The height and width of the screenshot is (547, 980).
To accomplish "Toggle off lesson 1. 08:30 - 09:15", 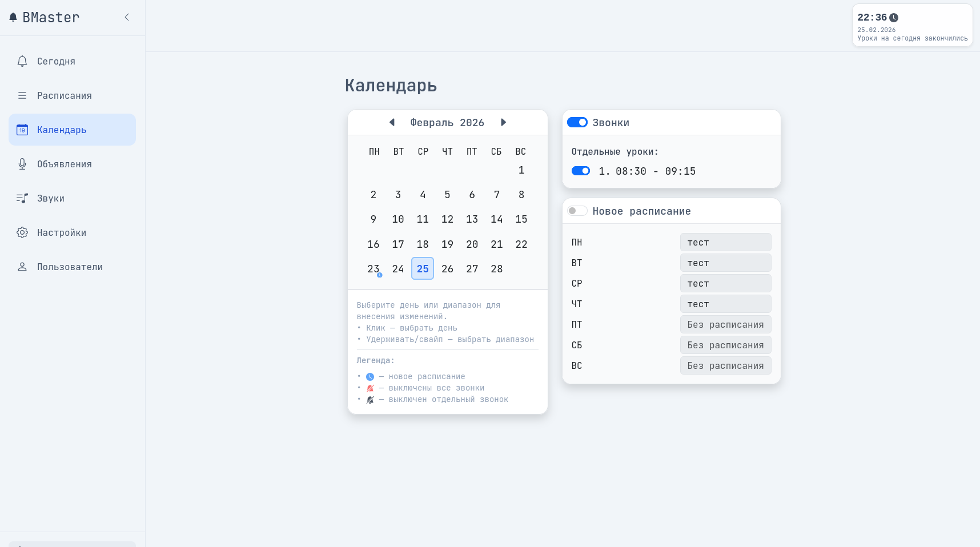I will 581,171.
